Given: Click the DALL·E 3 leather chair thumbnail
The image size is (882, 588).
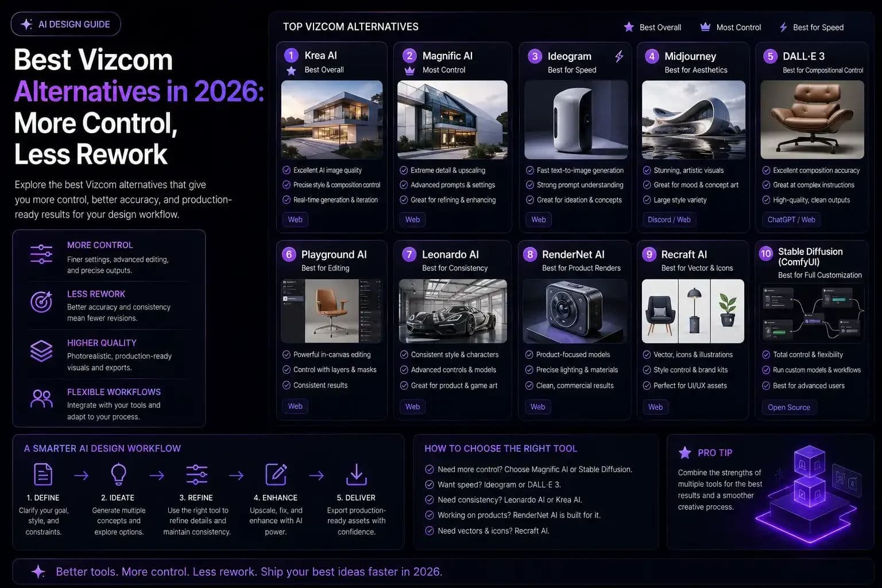Looking at the screenshot, I should pyautogui.click(x=812, y=119).
